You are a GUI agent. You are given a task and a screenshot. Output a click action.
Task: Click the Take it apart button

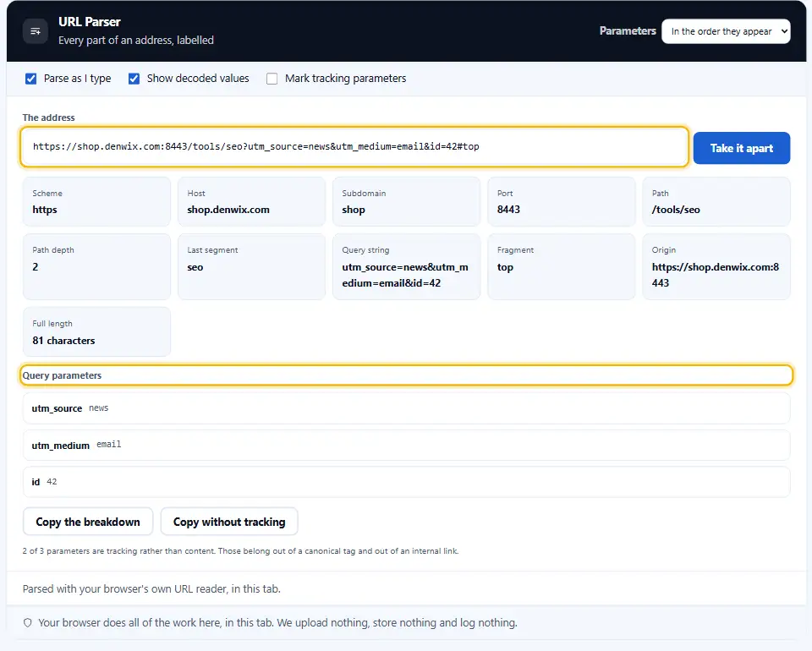(741, 148)
